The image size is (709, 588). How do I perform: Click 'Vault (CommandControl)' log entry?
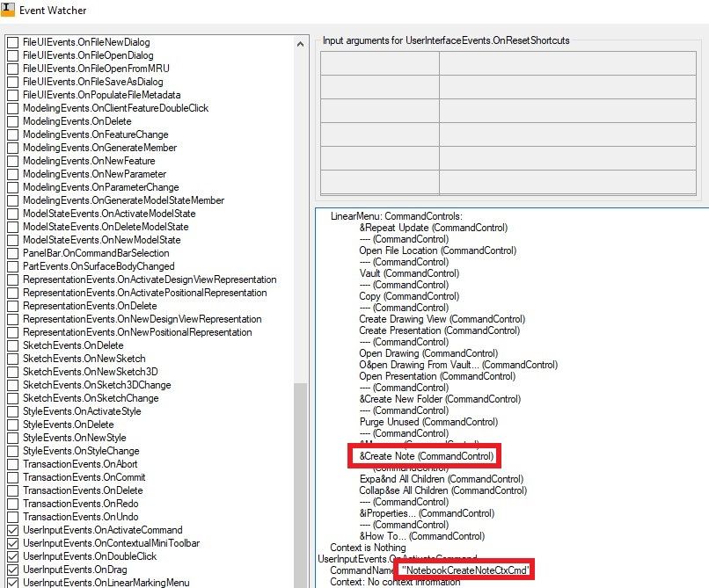pyautogui.click(x=409, y=273)
